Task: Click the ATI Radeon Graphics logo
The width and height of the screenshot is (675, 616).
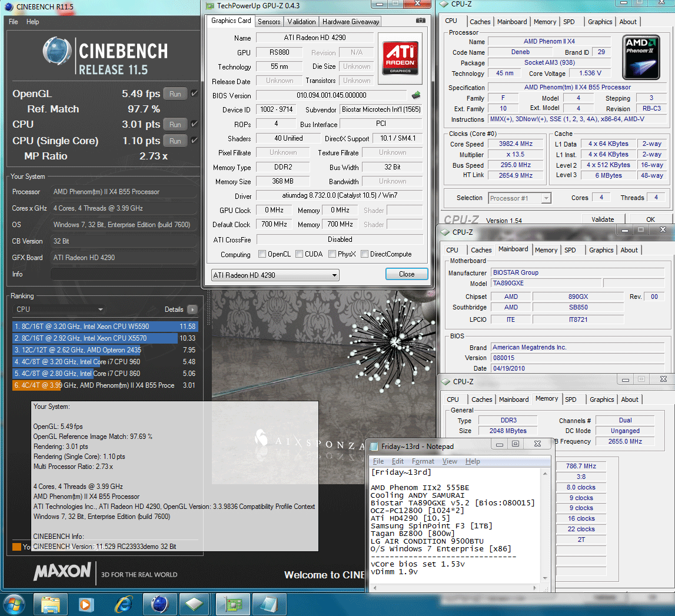Action: coord(400,58)
